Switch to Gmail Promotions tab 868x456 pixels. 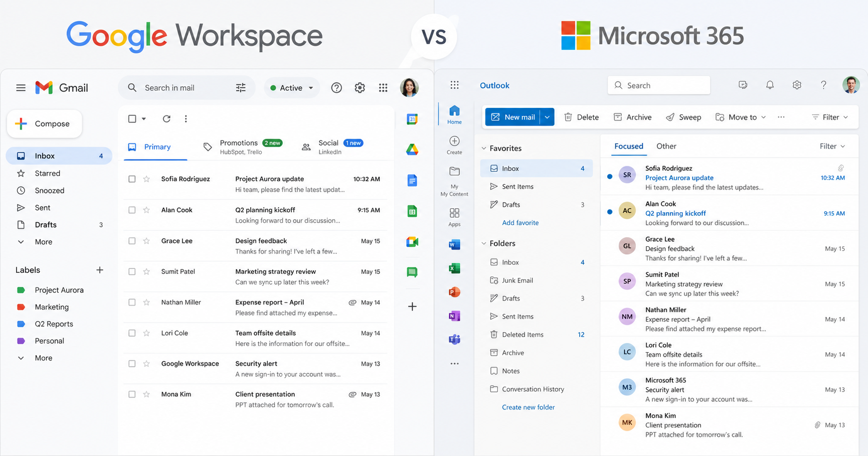[243, 147]
